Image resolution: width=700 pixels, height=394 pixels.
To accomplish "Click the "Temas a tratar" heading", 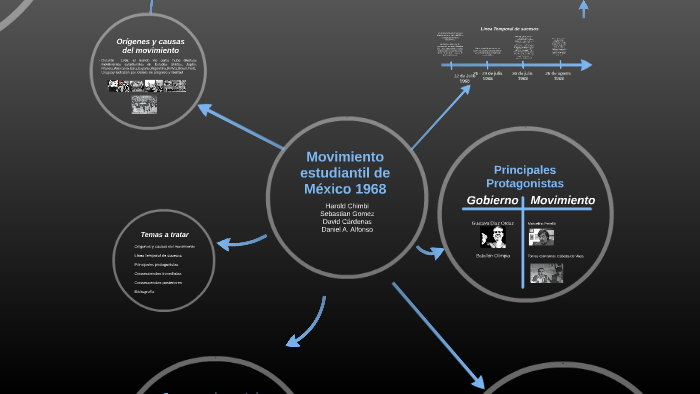I will click(164, 235).
